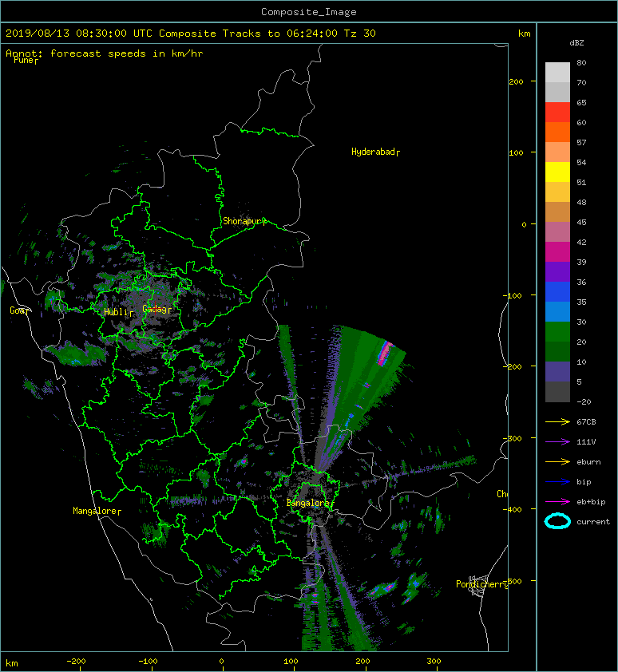Click the red 60 dBZ color swatch
618x672 pixels.
(557, 113)
